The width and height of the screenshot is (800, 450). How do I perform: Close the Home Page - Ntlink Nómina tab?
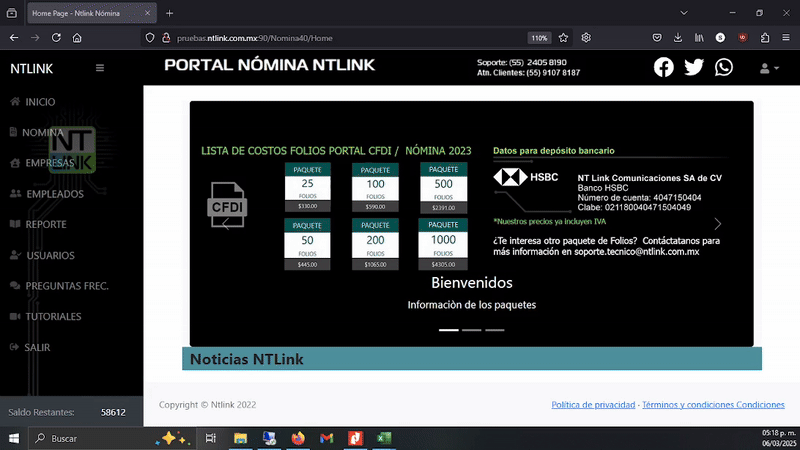[147, 13]
